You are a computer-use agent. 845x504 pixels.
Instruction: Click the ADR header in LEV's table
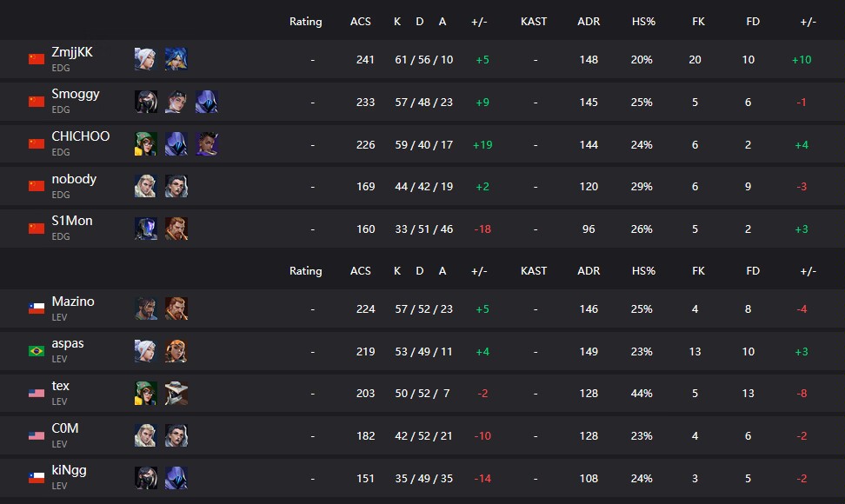coord(589,271)
